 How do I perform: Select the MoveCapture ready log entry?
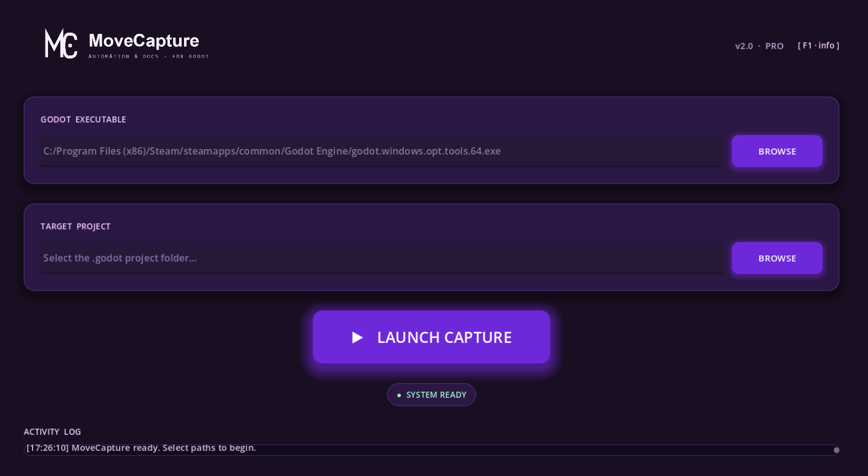pos(141,448)
